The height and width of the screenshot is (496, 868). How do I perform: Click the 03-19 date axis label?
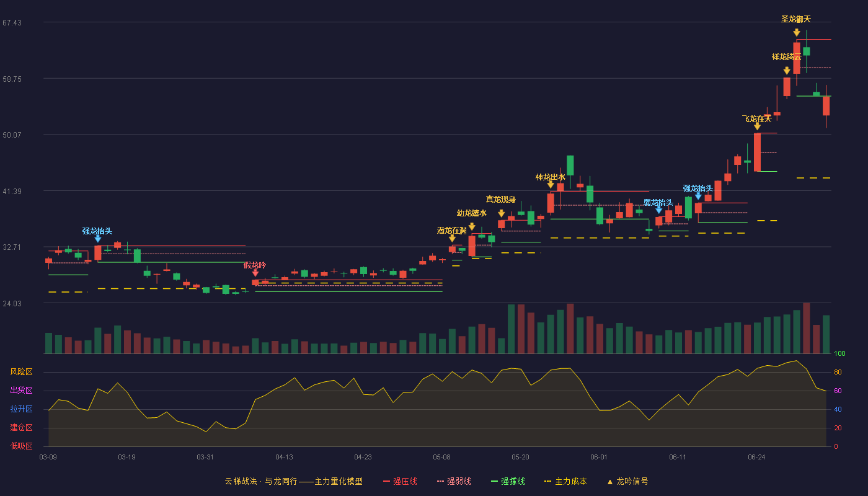[126, 457]
